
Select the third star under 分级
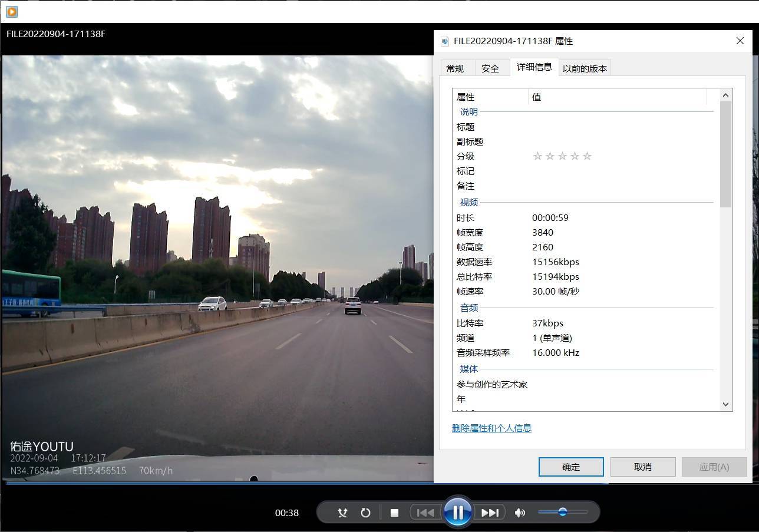coord(562,156)
